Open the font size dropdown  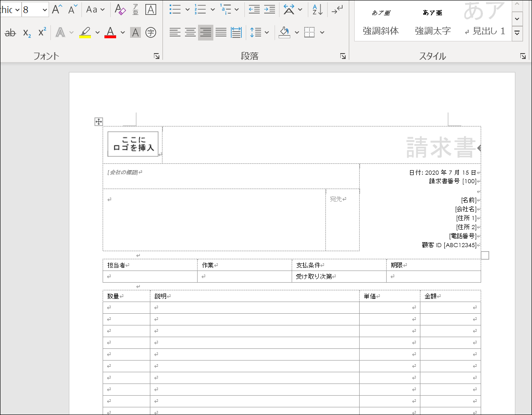tap(44, 9)
